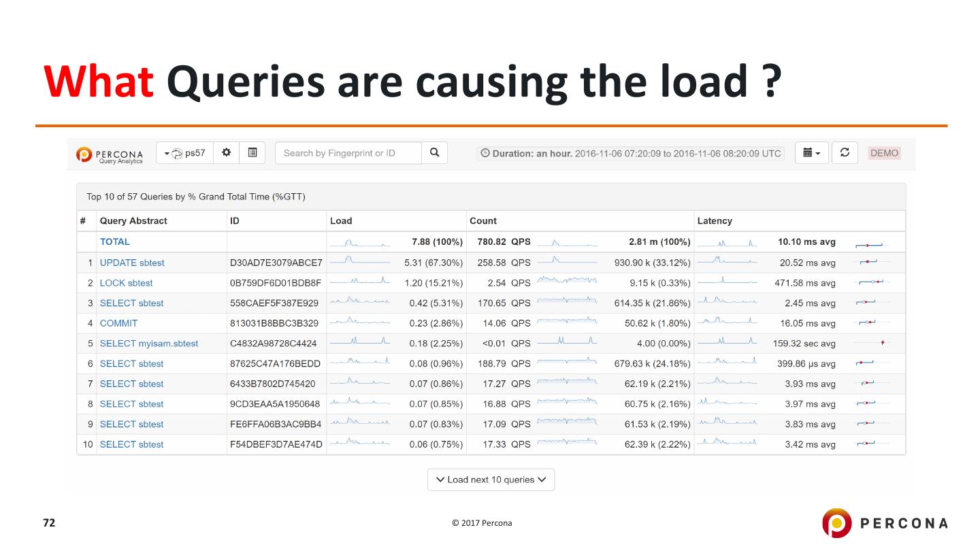This screenshot has height=551, width=980.
Task: Click the Percona logo at slide bottom
Action: [885, 522]
